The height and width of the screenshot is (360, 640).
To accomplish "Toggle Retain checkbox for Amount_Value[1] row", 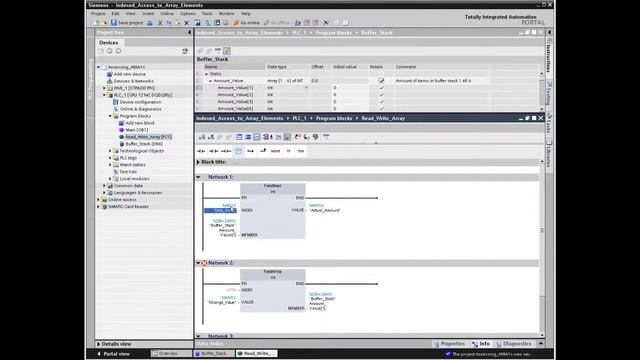I will pyautogui.click(x=381, y=88).
